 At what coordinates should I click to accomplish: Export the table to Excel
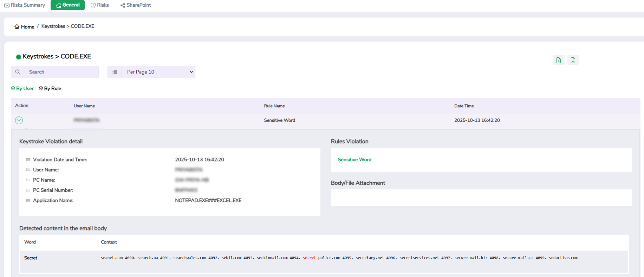click(x=558, y=60)
